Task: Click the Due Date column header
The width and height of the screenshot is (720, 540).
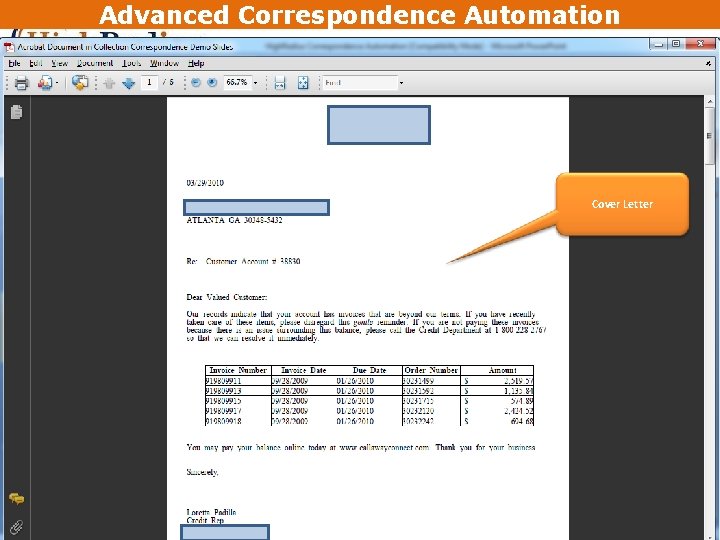Action: (370, 370)
